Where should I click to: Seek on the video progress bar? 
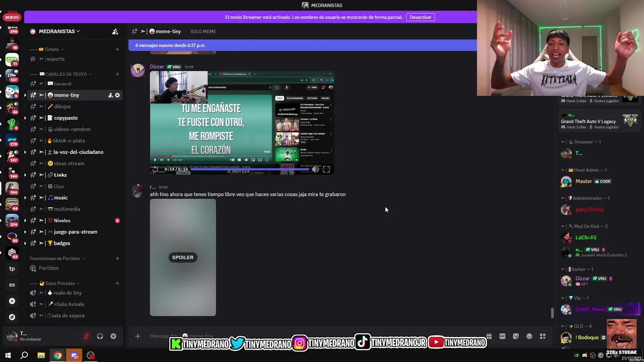coord(250,169)
